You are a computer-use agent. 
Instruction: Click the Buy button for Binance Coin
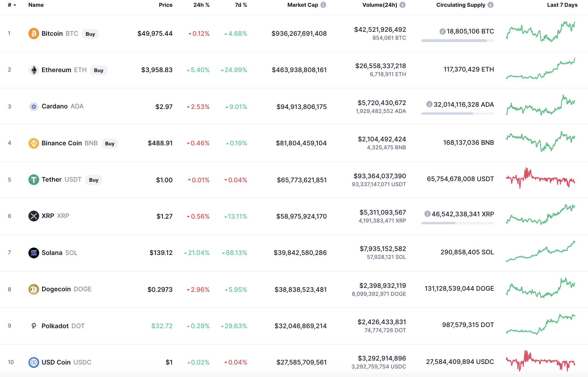[110, 143]
